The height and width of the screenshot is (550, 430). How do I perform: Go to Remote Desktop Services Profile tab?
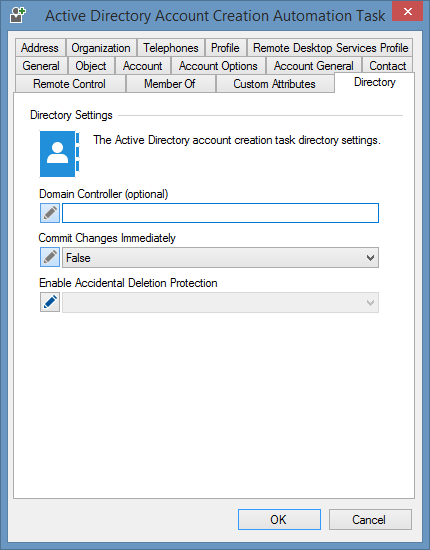(330, 48)
